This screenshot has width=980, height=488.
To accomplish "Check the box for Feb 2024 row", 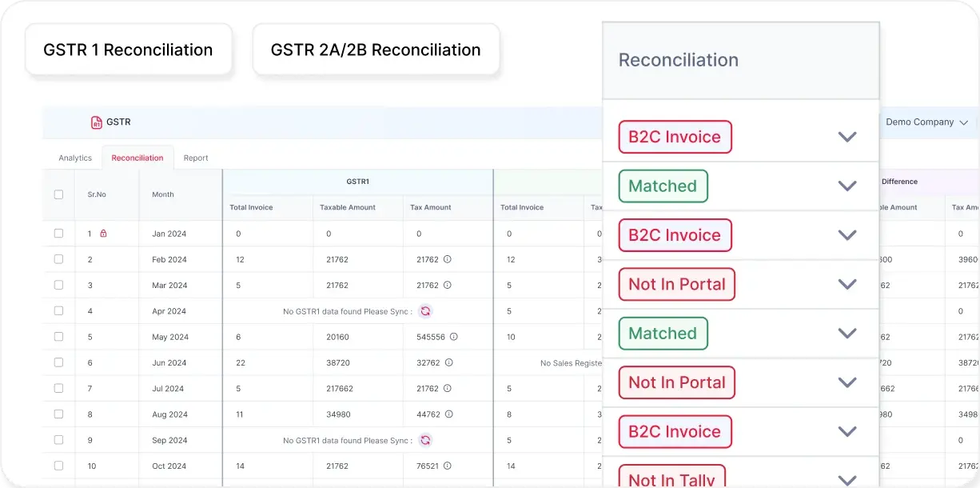I will pos(58,259).
